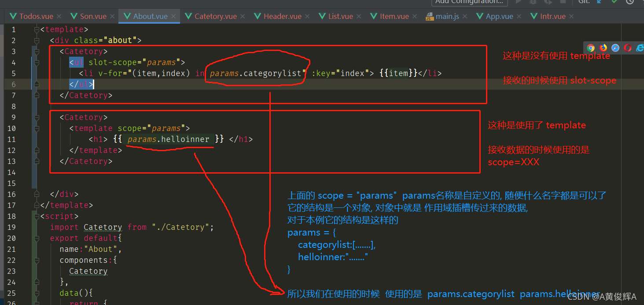This screenshot has width=644, height=305.
Task: Click '{{item}}' expression on line 5
Action: point(398,73)
